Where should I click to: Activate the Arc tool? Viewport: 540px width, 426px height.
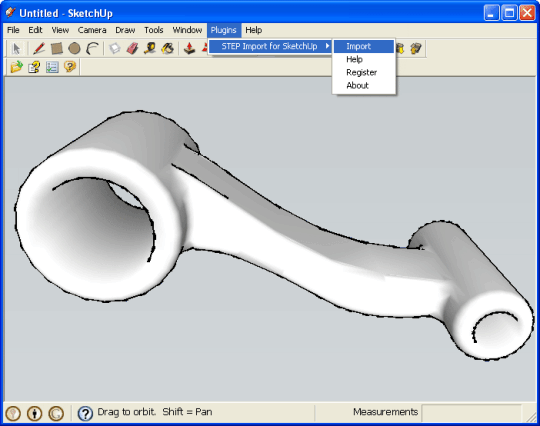click(x=92, y=49)
